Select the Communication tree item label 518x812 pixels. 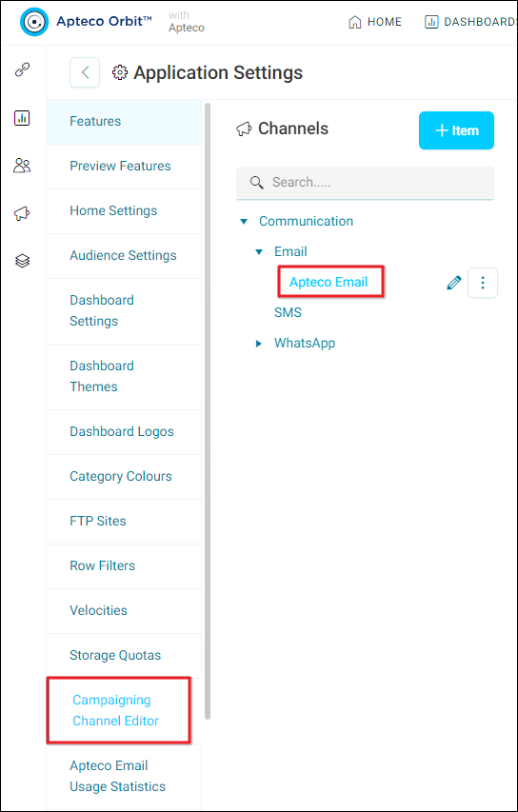[x=307, y=221]
